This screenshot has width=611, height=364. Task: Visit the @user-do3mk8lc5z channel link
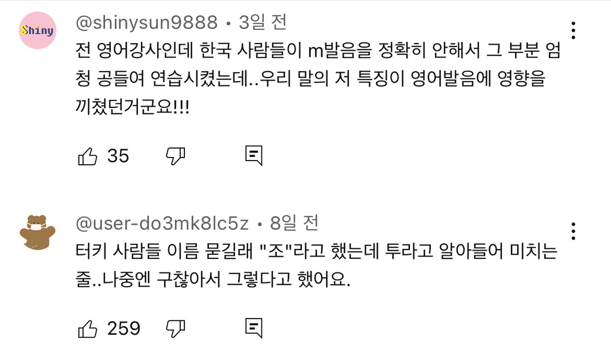click(163, 224)
